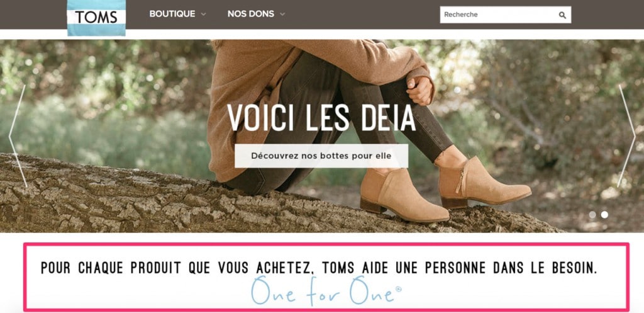Go to the previous slide with left arrow
Viewport: 644px width, 313px height.
(17, 136)
